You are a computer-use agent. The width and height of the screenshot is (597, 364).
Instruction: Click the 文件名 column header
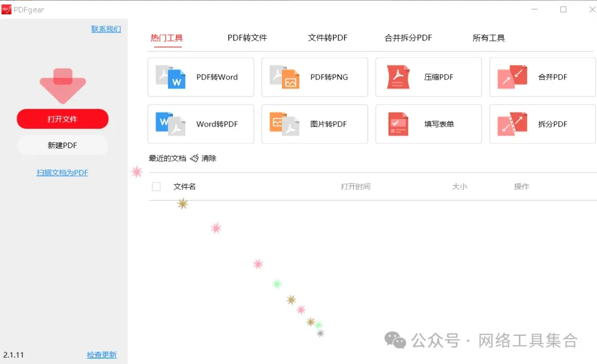pyautogui.click(x=185, y=187)
